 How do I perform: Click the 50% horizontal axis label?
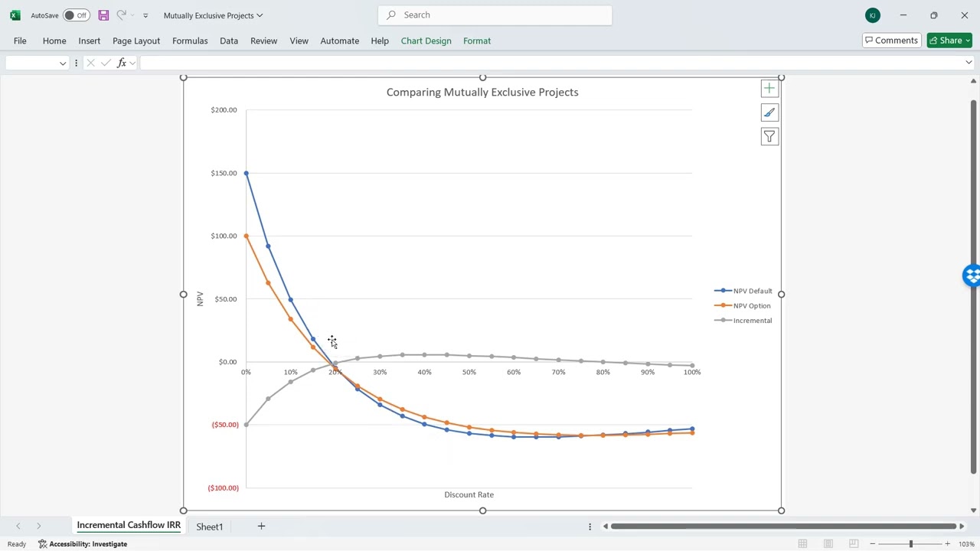(469, 372)
